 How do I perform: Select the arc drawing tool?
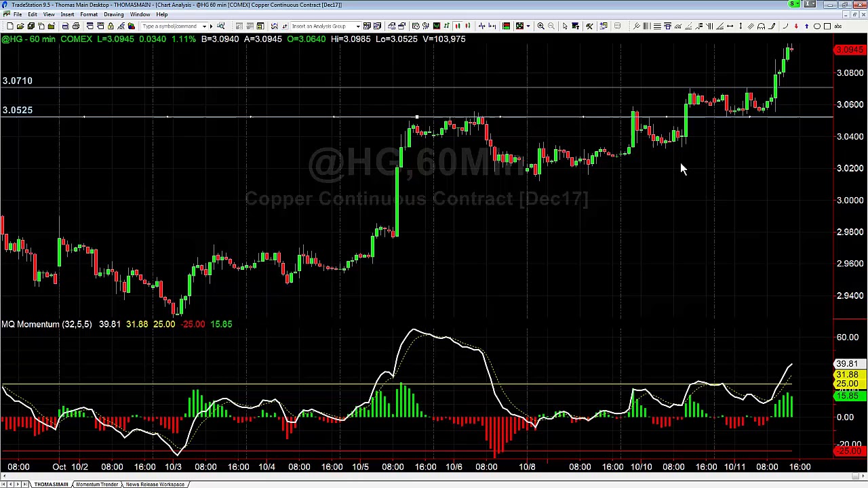click(785, 26)
